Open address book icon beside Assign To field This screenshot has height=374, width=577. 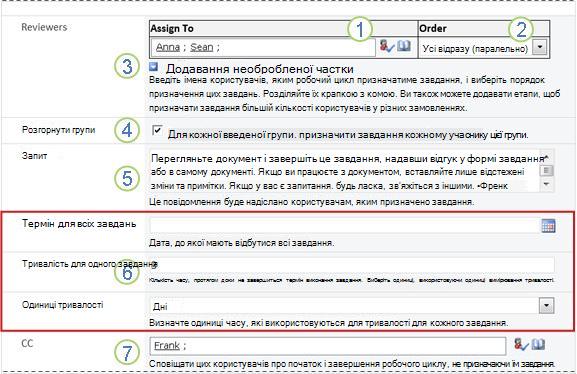(404, 46)
